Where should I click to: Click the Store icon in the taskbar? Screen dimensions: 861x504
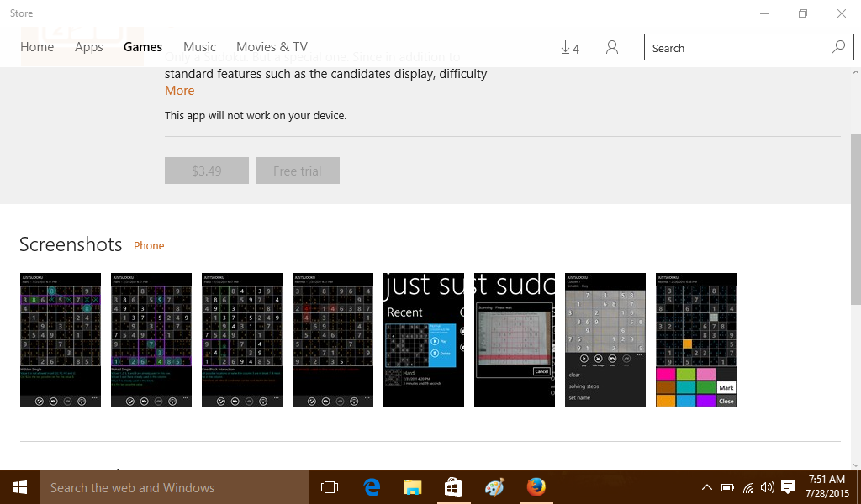click(453, 487)
